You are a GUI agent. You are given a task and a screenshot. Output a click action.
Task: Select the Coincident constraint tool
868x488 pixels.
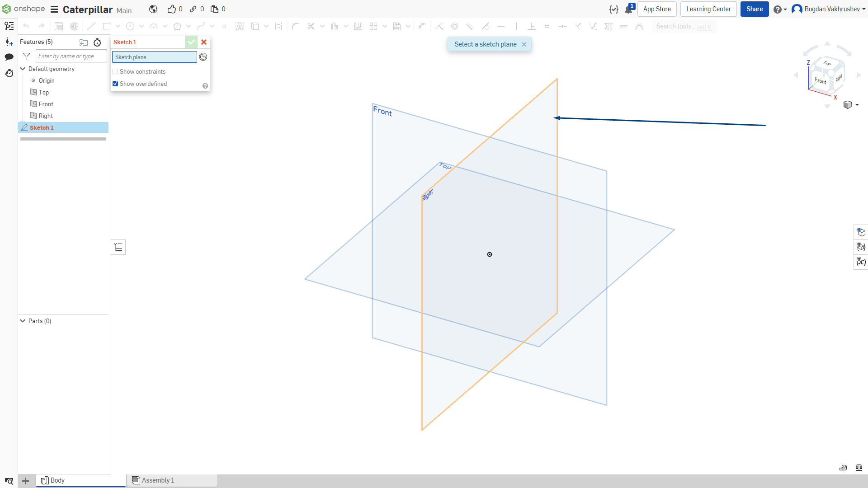pos(439,26)
